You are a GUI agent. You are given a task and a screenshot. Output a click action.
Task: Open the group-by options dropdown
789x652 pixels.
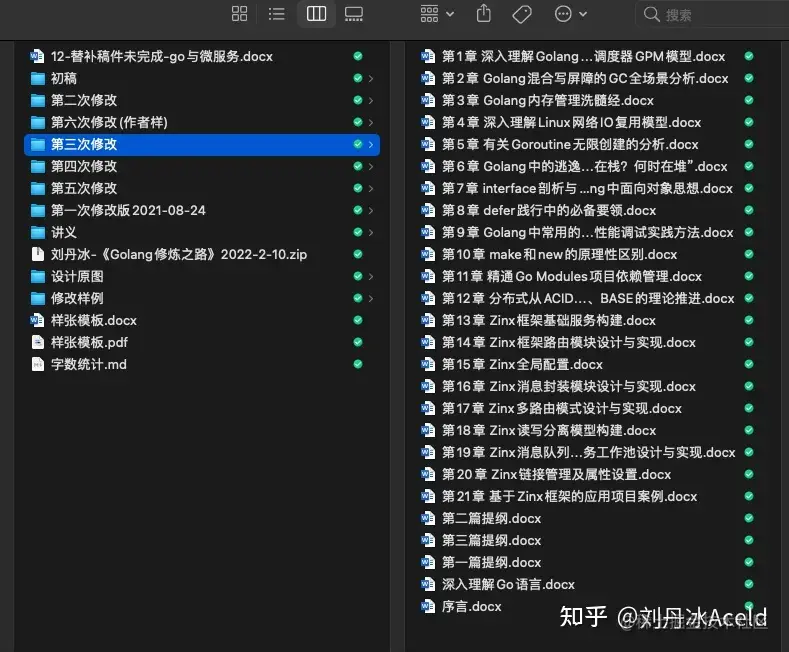point(437,14)
